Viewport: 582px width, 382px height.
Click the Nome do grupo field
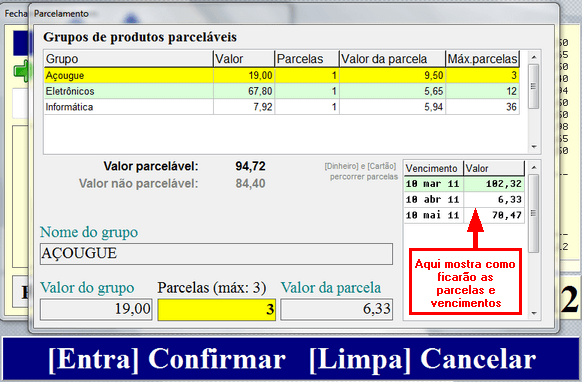click(x=216, y=254)
